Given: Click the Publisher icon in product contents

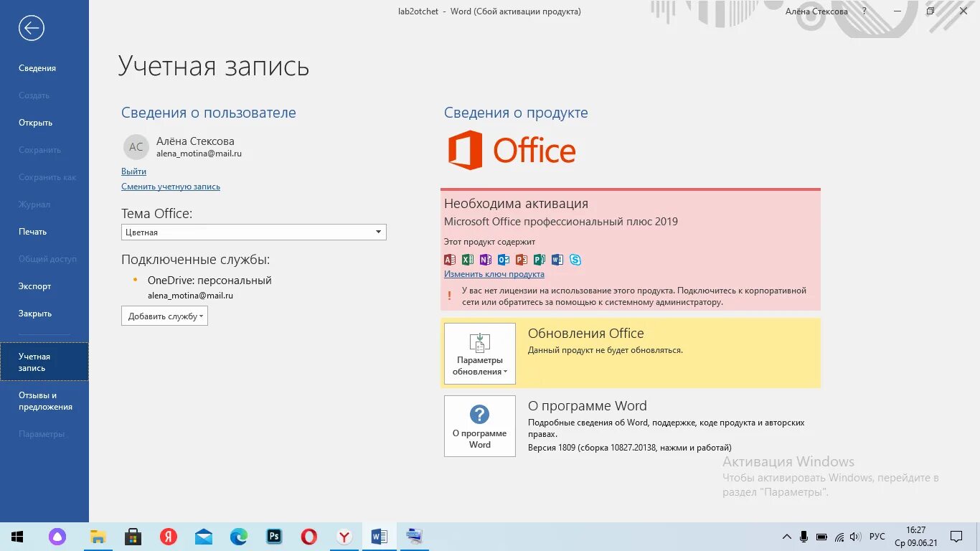Looking at the screenshot, I should point(540,260).
